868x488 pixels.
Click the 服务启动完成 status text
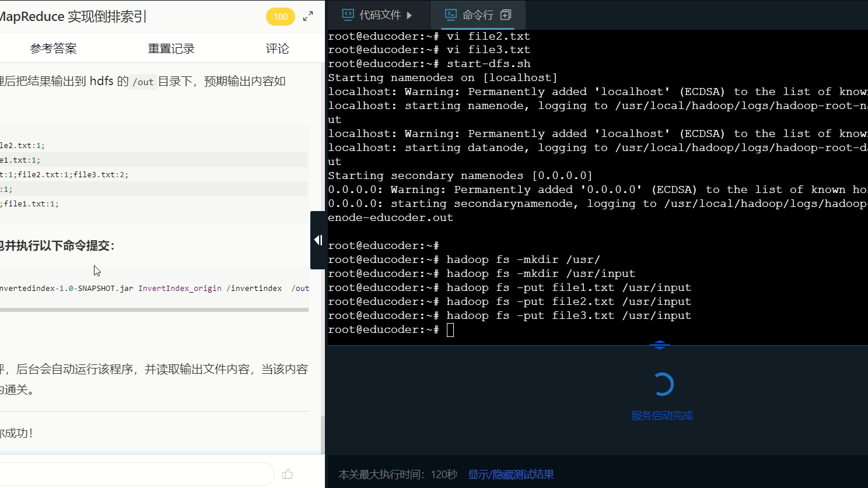pos(662,416)
